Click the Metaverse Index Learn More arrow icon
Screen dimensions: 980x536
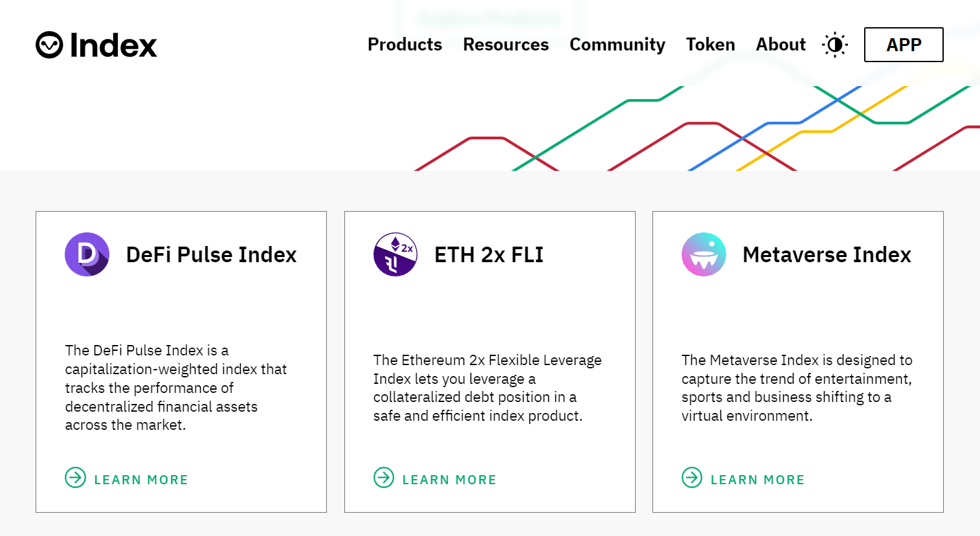[692, 478]
